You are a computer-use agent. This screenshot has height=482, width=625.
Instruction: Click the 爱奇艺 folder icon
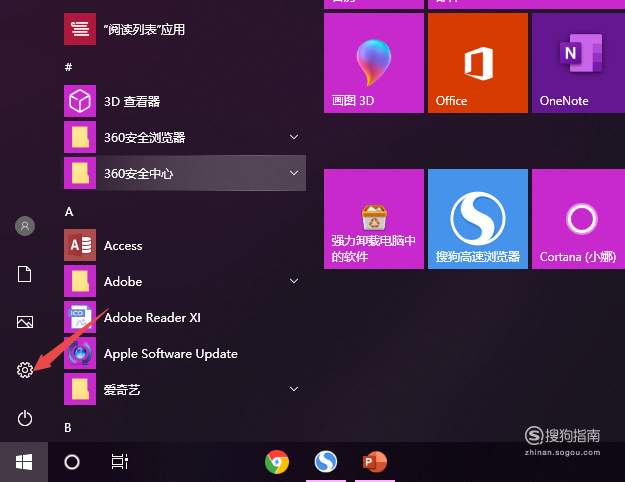pyautogui.click(x=80, y=389)
